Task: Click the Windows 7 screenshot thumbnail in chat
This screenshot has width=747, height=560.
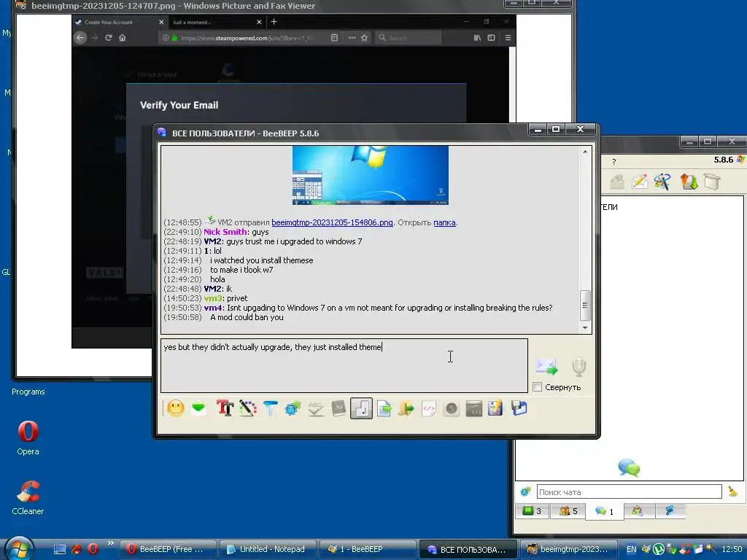Action: pos(370,175)
